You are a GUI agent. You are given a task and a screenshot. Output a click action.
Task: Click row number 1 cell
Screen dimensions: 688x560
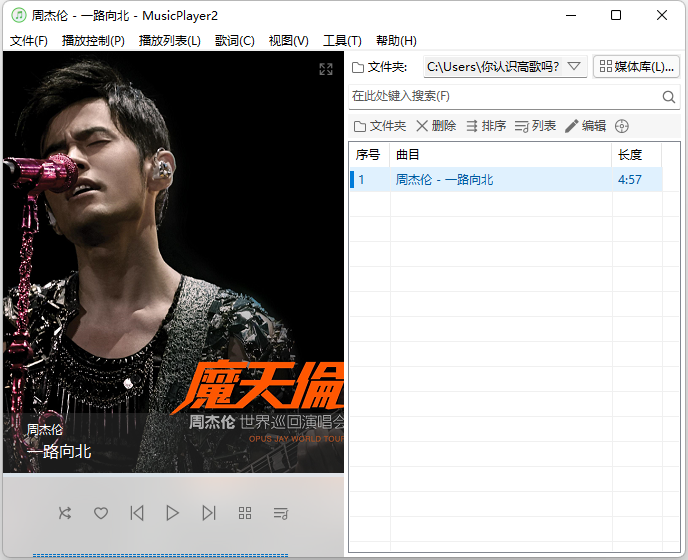pyautogui.click(x=370, y=179)
